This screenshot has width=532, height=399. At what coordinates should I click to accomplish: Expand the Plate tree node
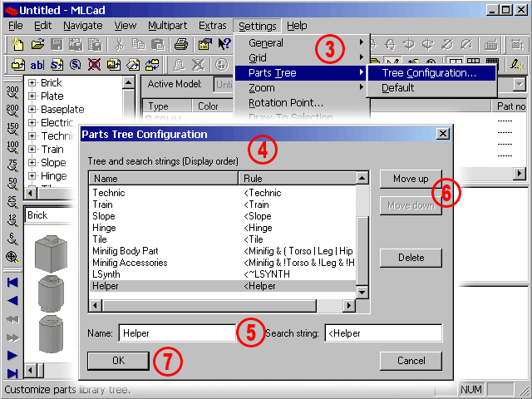pos(32,96)
